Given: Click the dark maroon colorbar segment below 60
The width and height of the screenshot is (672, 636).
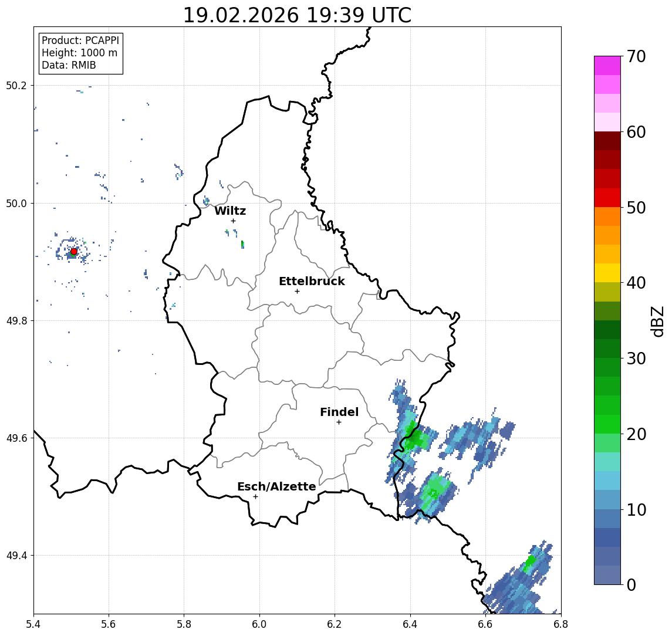Looking at the screenshot, I should click(607, 141).
